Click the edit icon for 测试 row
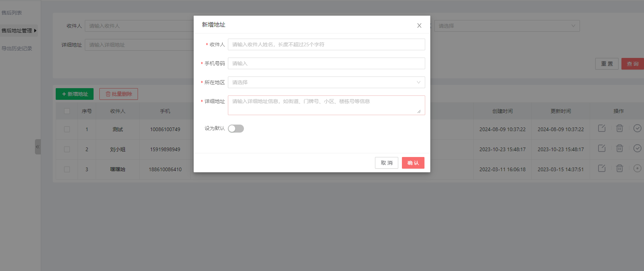This screenshot has height=271, width=644. click(601, 128)
